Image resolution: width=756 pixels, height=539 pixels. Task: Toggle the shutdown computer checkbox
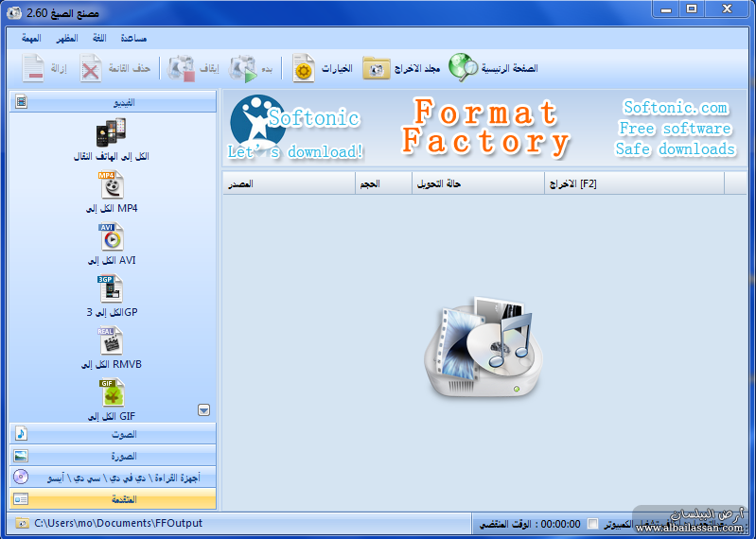593,524
